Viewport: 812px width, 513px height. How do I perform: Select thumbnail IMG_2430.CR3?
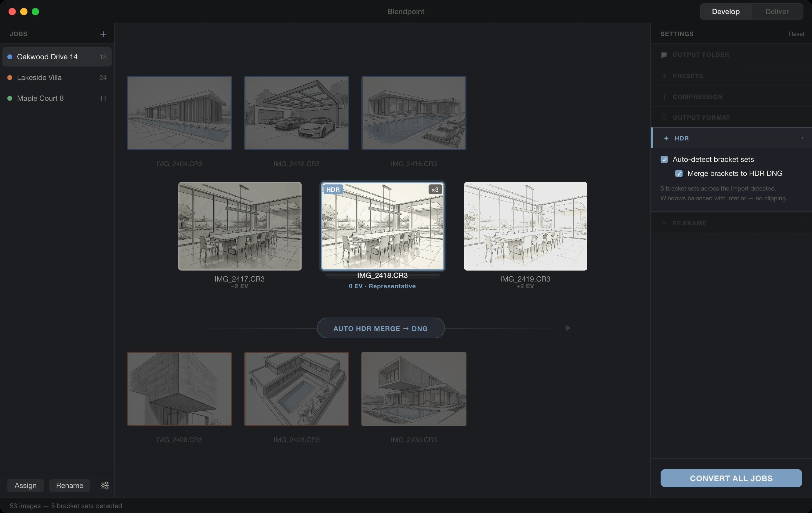[x=414, y=389]
